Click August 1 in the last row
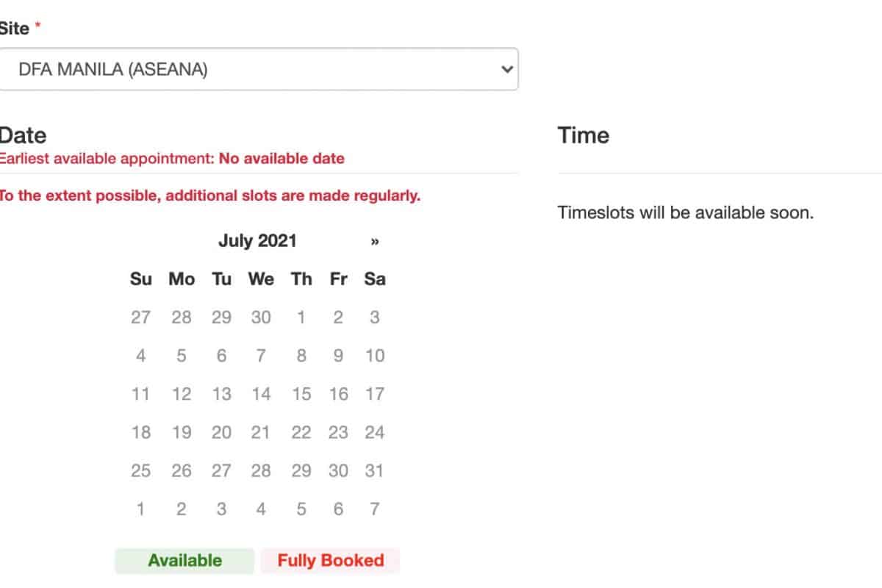 tap(140, 509)
